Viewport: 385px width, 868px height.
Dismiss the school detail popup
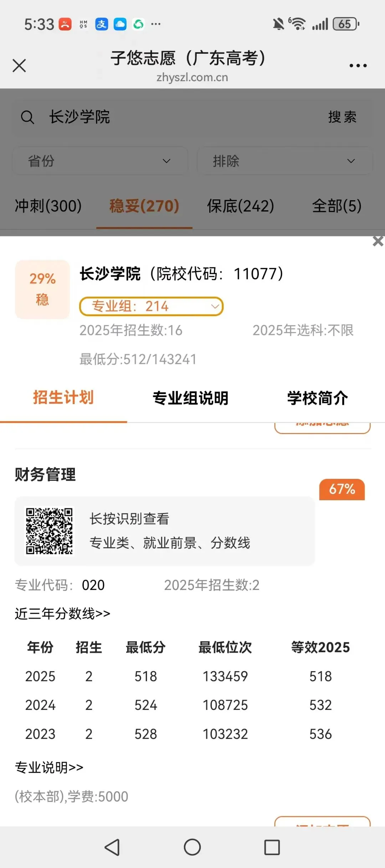tap(378, 241)
